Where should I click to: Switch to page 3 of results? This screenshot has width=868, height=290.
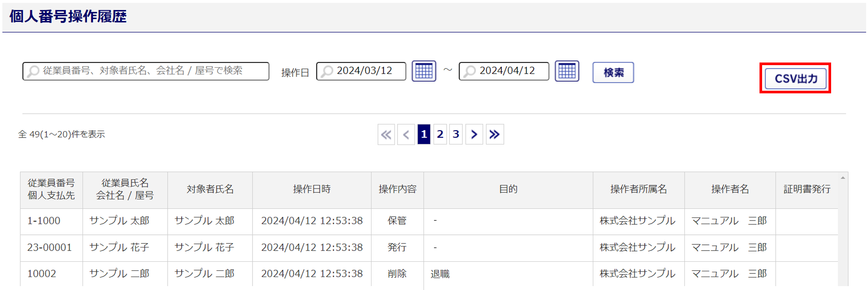tap(456, 135)
